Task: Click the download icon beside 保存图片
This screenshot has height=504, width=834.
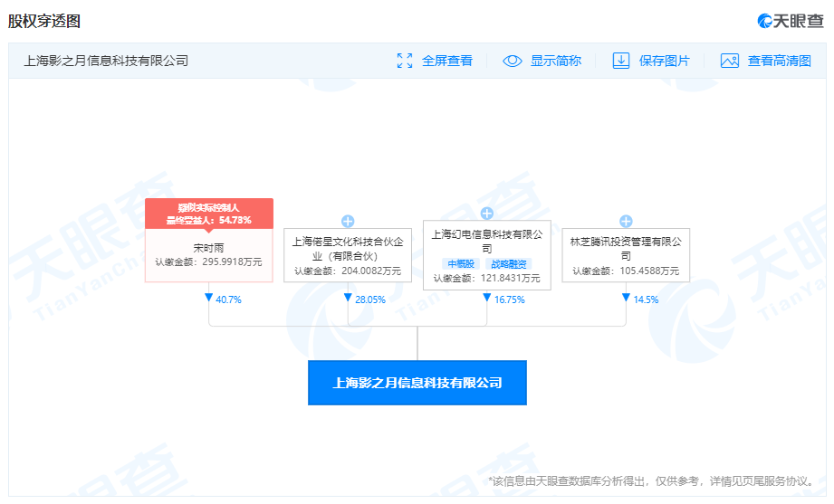Action: coord(620,61)
